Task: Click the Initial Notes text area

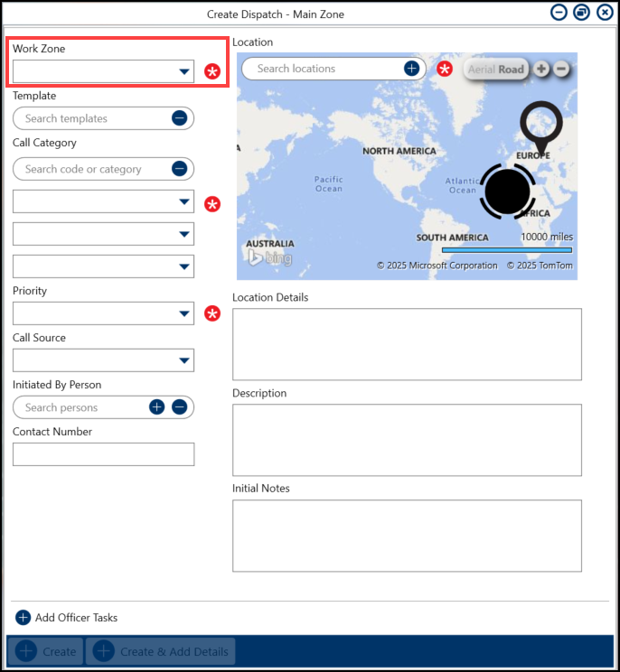Action: point(407,536)
